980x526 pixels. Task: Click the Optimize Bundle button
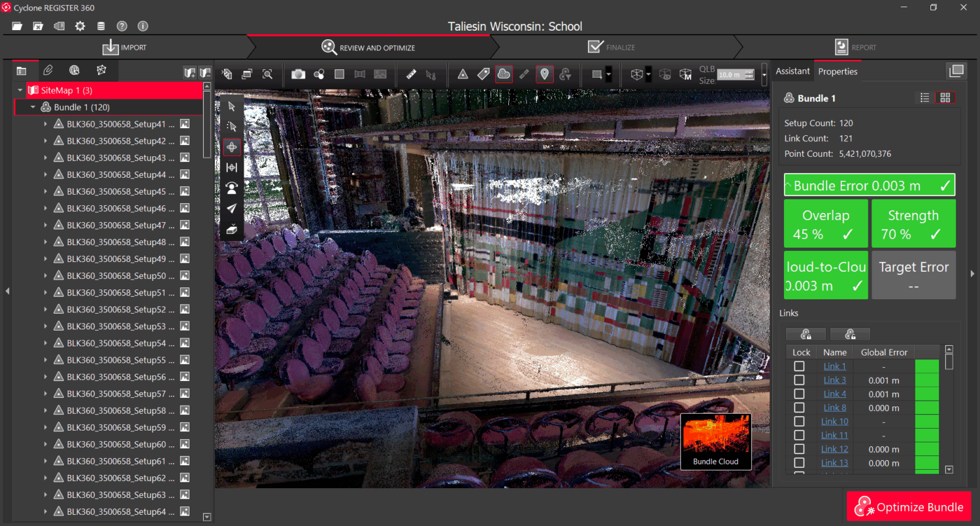click(909, 506)
